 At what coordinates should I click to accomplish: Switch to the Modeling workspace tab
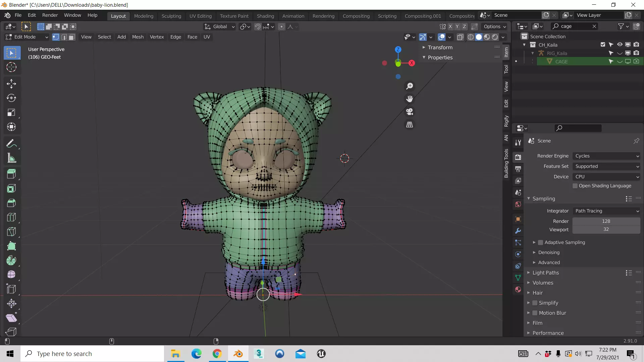point(144,16)
